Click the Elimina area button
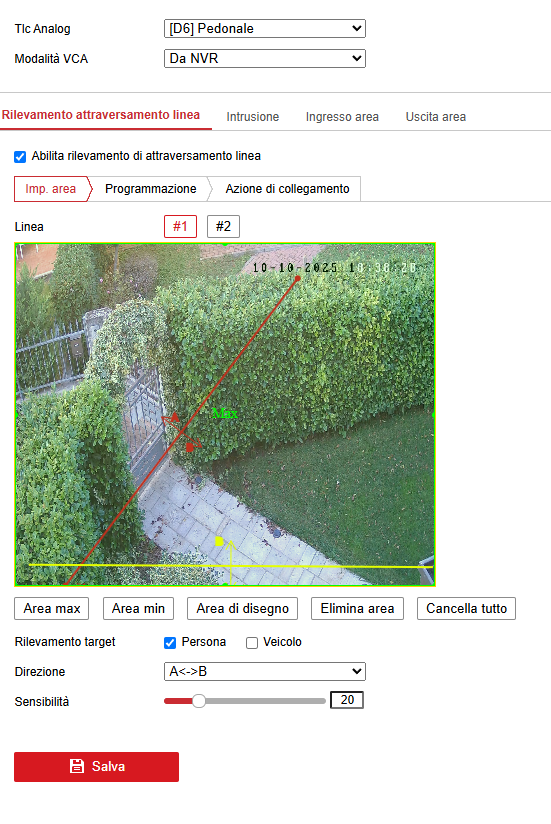This screenshot has height=824, width=551. [x=357, y=609]
